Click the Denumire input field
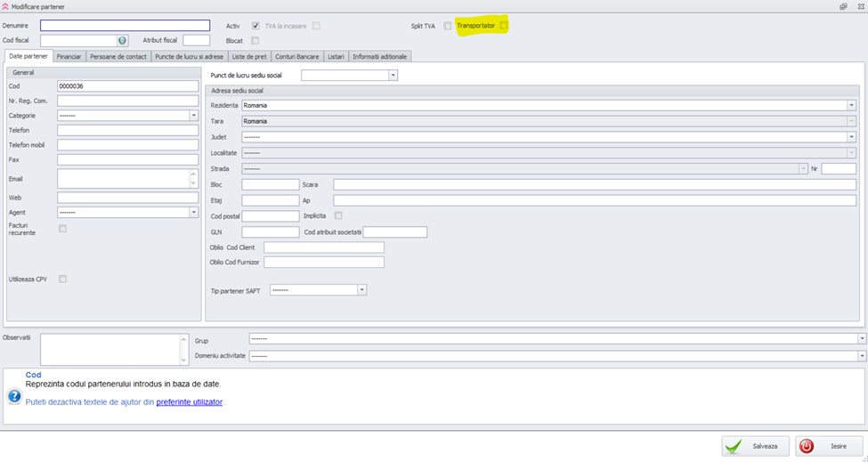This screenshot has height=462, width=868. 125,26
